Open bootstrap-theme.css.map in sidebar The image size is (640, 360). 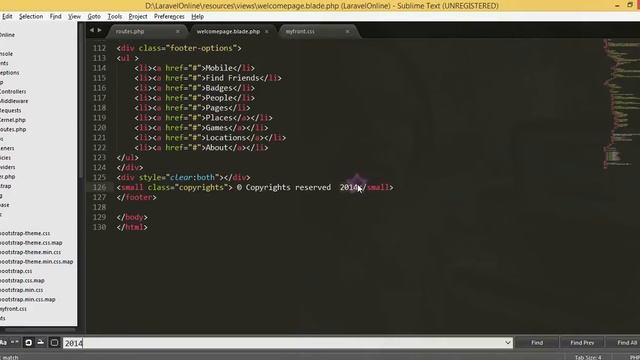[31, 242]
